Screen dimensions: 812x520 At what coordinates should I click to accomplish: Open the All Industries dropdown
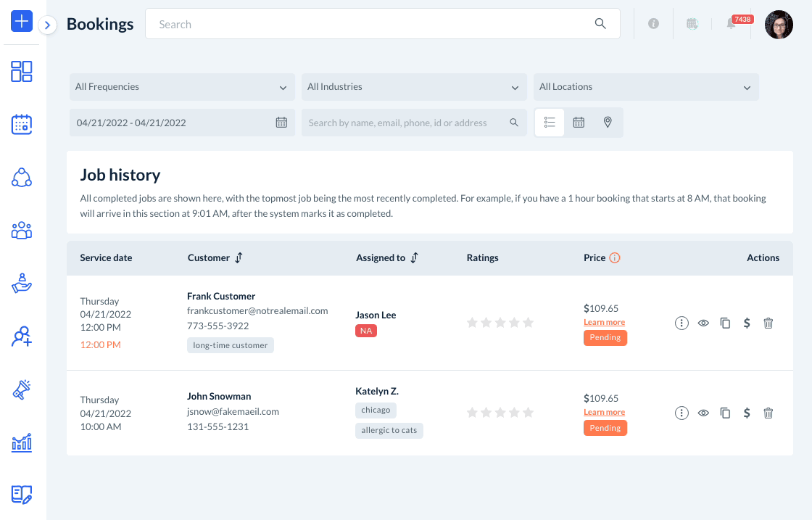[414, 87]
